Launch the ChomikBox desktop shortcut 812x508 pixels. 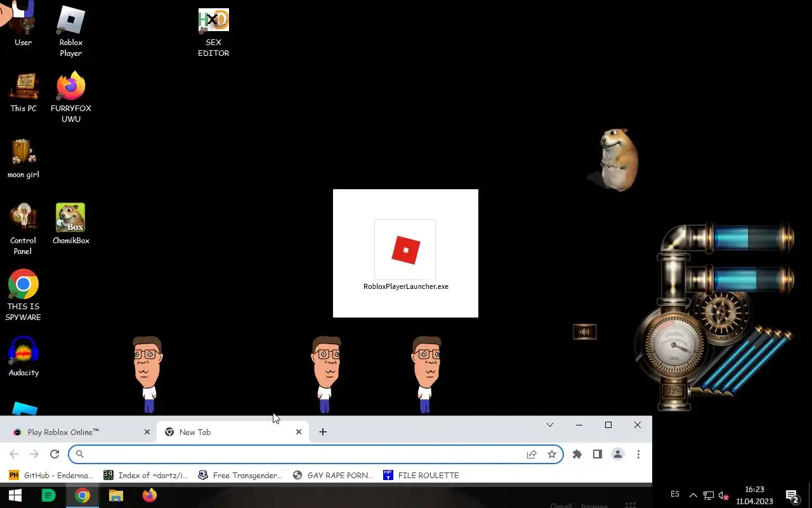click(x=70, y=224)
